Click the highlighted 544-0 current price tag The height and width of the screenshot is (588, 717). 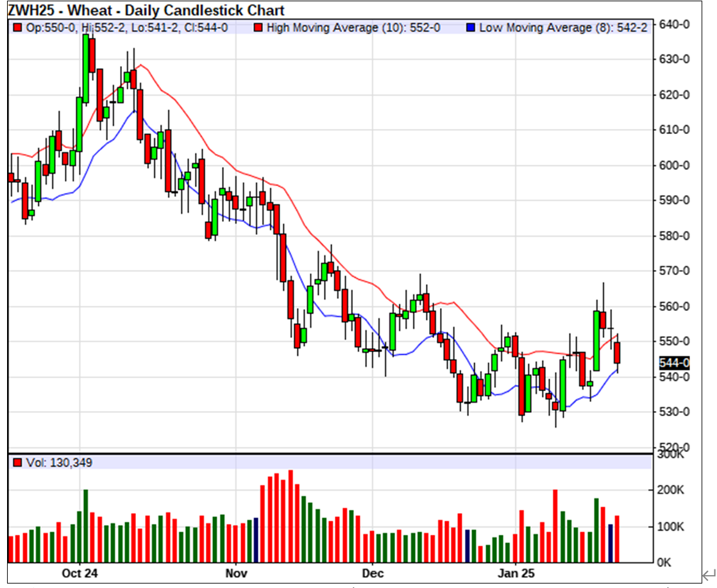(x=674, y=363)
